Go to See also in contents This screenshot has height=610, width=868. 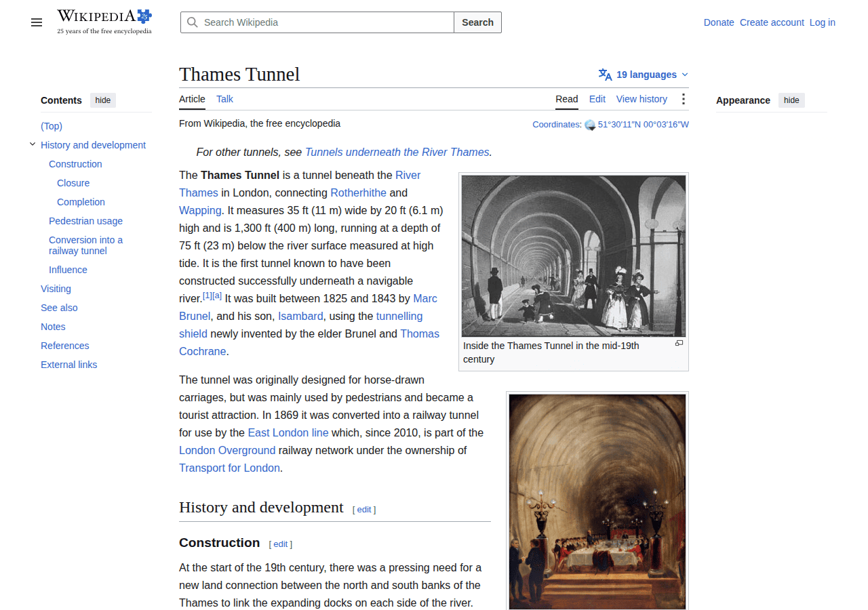pyautogui.click(x=59, y=308)
